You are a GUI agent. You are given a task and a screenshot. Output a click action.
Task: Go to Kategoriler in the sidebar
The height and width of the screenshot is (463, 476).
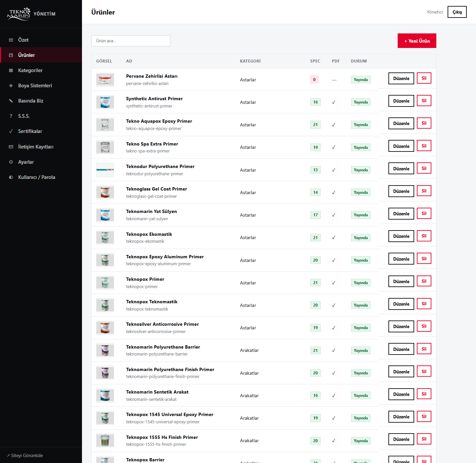pyautogui.click(x=41, y=70)
